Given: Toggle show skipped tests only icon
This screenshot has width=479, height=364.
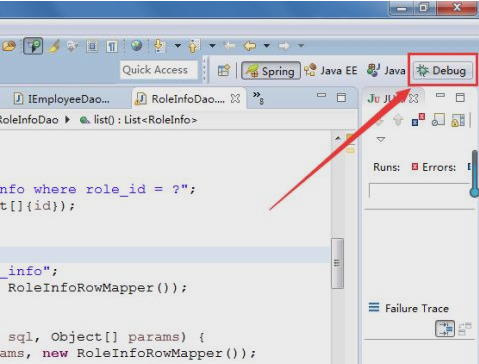Looking at the screenshot, I should pyautogui.click(x=438, y=120).
